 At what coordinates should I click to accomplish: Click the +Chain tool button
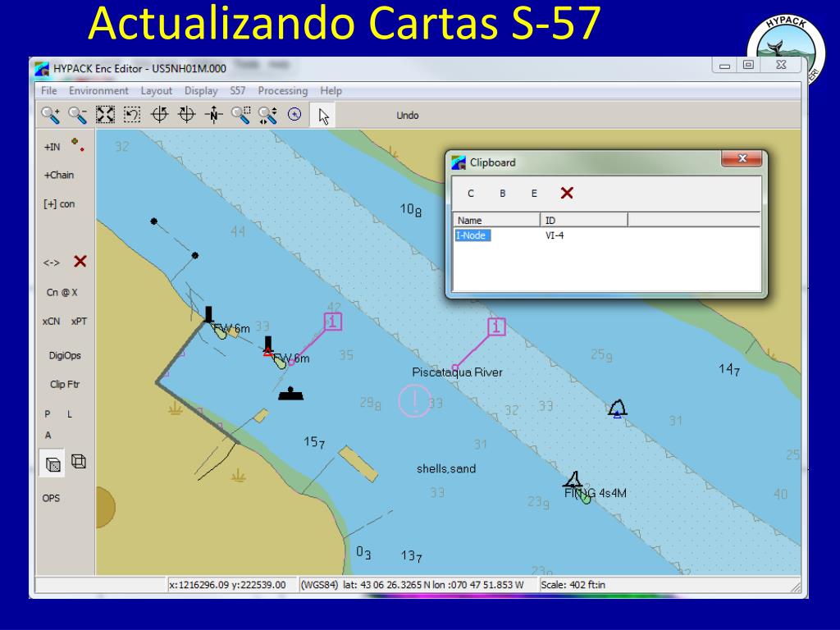click(59, 176)
